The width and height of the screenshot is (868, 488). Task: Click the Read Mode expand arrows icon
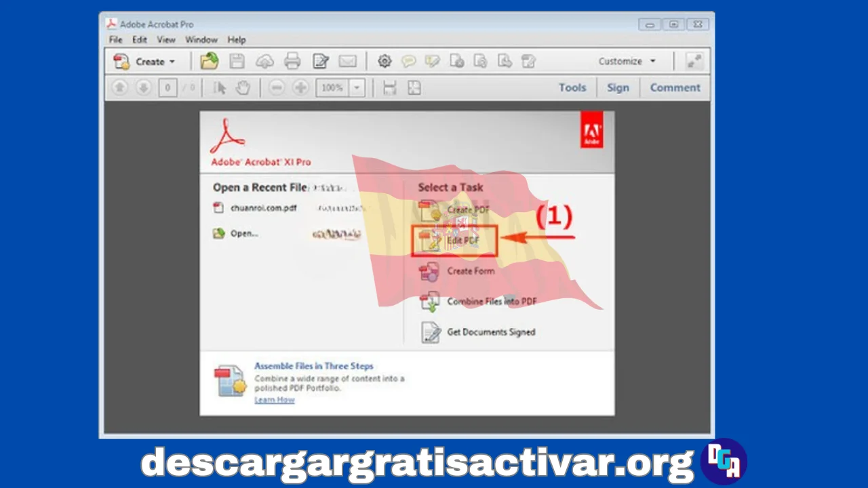point(694,61)
